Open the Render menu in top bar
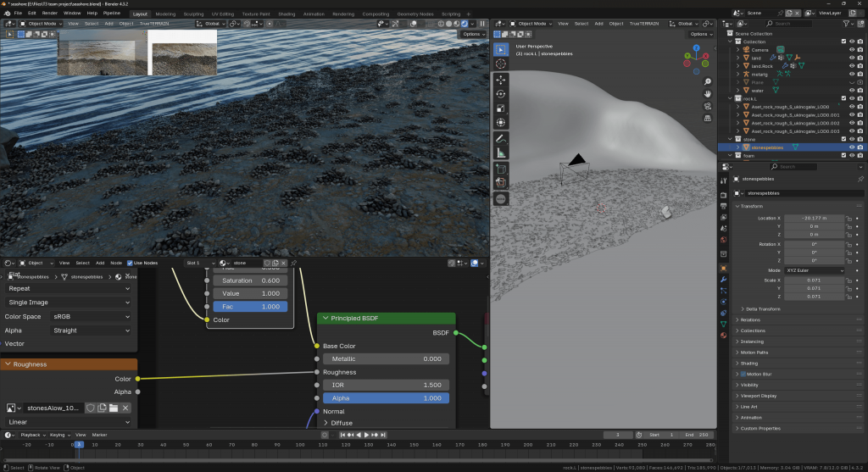This screenshot has width=868, height=472. tap(50, 14)
